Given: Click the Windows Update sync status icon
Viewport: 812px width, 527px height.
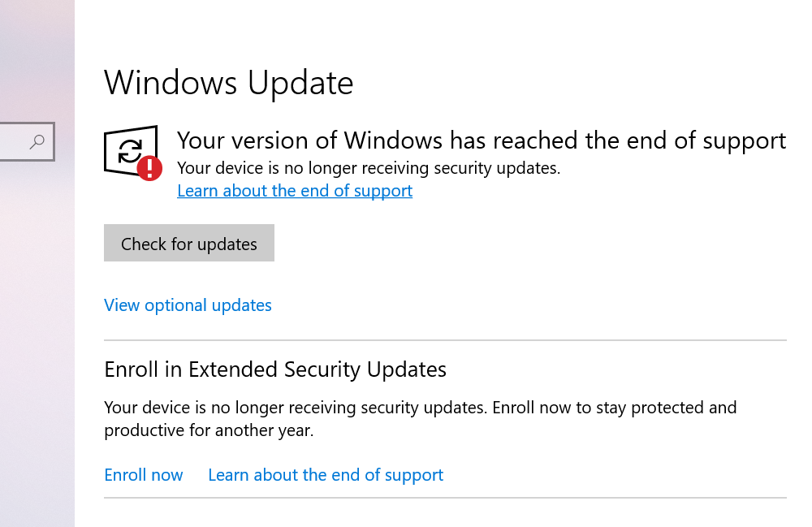Looking at the screenshot, I should pos(130,150).
